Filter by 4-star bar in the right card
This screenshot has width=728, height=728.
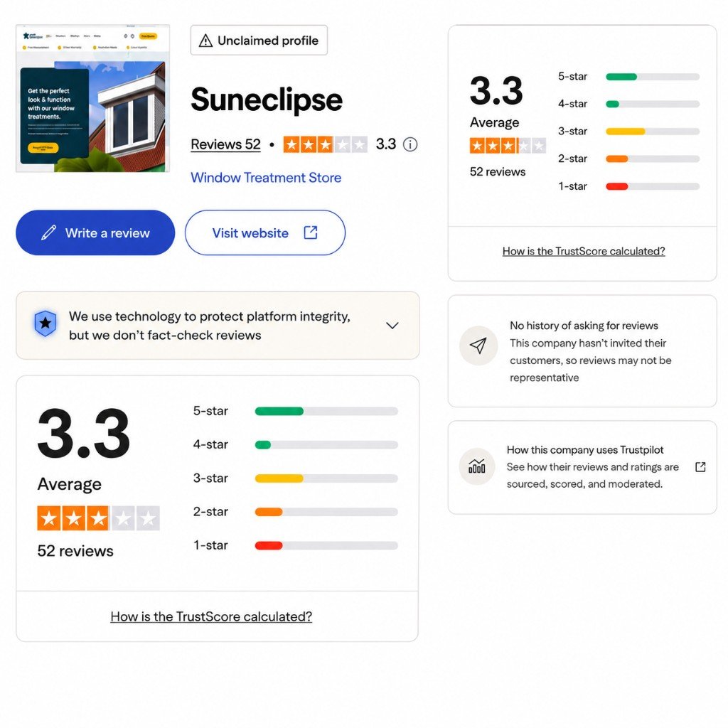point(653,104)
